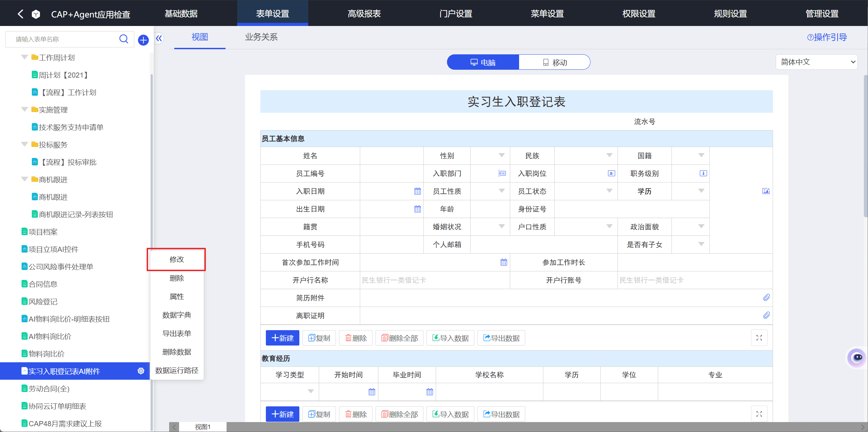
Task: Switch preview to 移动 mode
Action: tap(555, 62)
